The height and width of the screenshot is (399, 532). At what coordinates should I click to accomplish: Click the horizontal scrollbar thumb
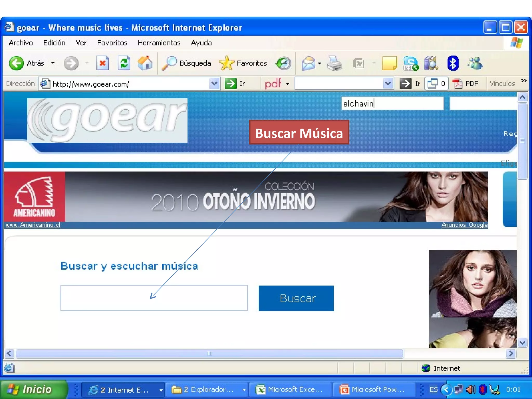pos(209,354)
